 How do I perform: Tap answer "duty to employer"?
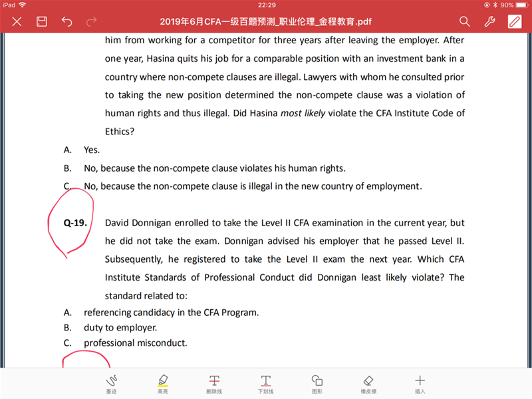coord(120,328)
